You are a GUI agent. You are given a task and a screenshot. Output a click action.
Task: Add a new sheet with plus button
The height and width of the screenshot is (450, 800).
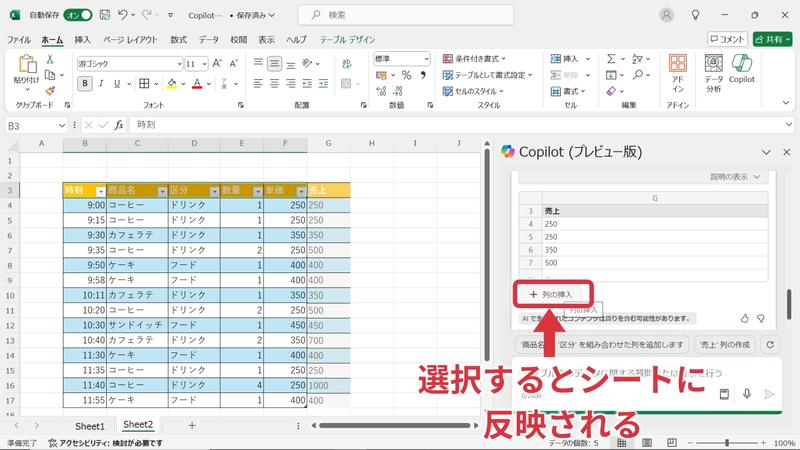(x=192, y=425)
